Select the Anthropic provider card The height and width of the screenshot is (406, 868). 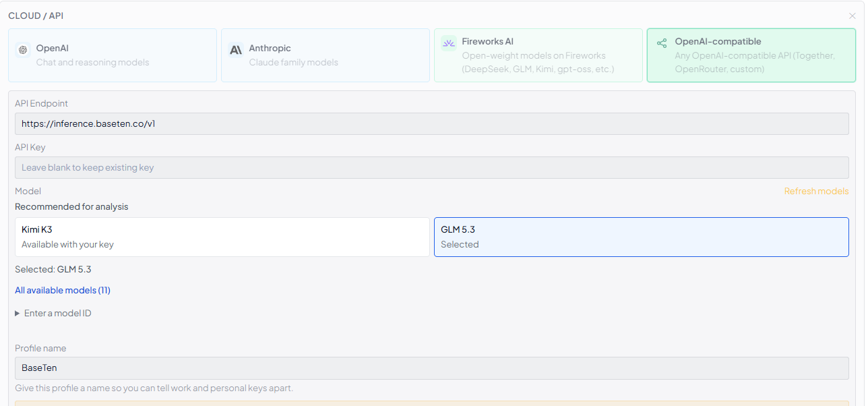point(325,55)
